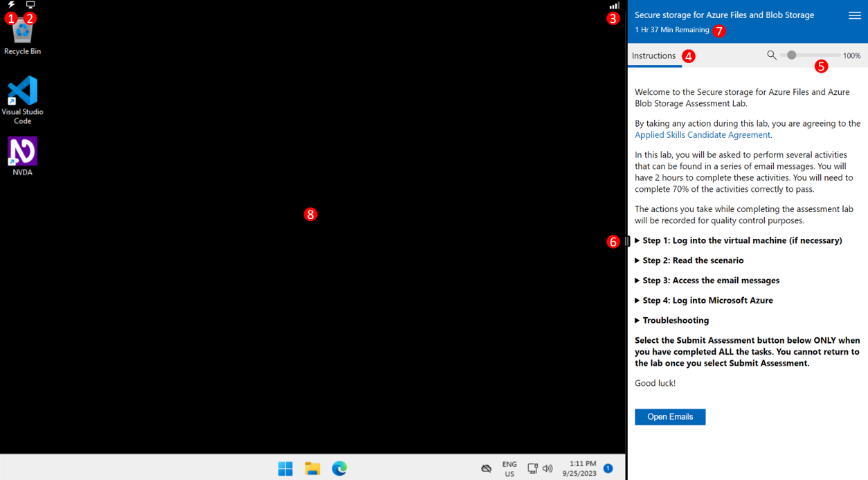Click ENG US language indicator
The width and height of the screenshot is (868, 480).
509,469
